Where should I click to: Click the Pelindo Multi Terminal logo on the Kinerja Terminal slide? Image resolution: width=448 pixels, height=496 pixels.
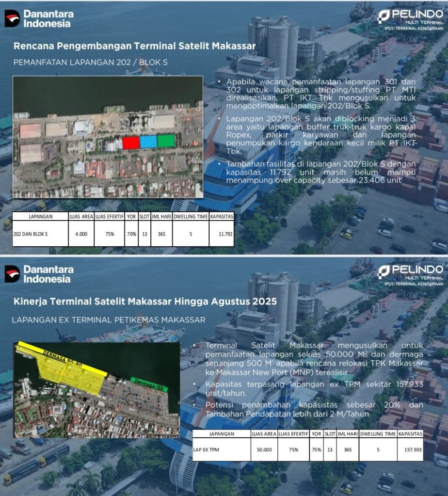[x=410, y=274]
